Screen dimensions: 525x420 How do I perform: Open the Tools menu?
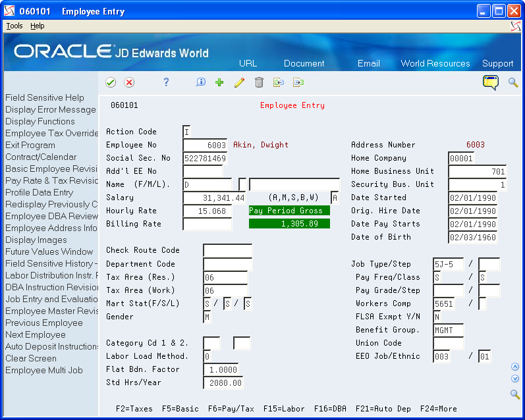coord(14,26)
